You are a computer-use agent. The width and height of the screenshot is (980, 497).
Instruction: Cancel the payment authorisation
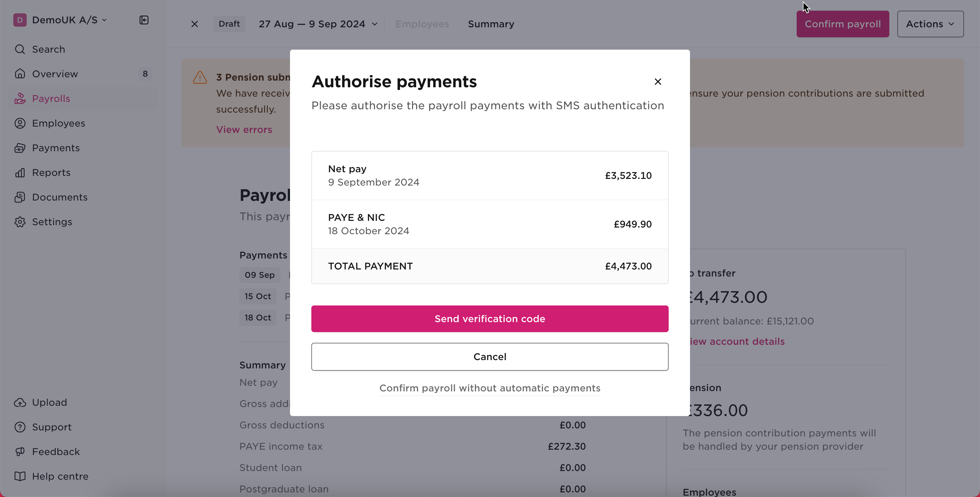click(490, 357)
